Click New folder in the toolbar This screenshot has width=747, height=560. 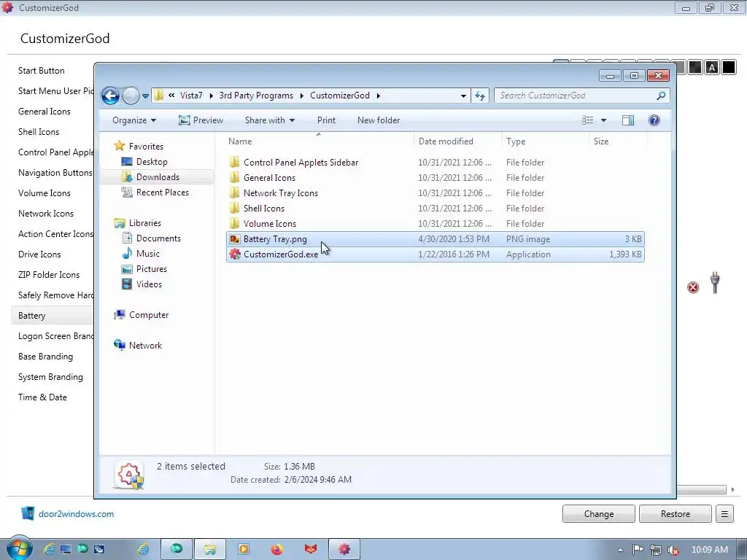(x=379, y=120)
